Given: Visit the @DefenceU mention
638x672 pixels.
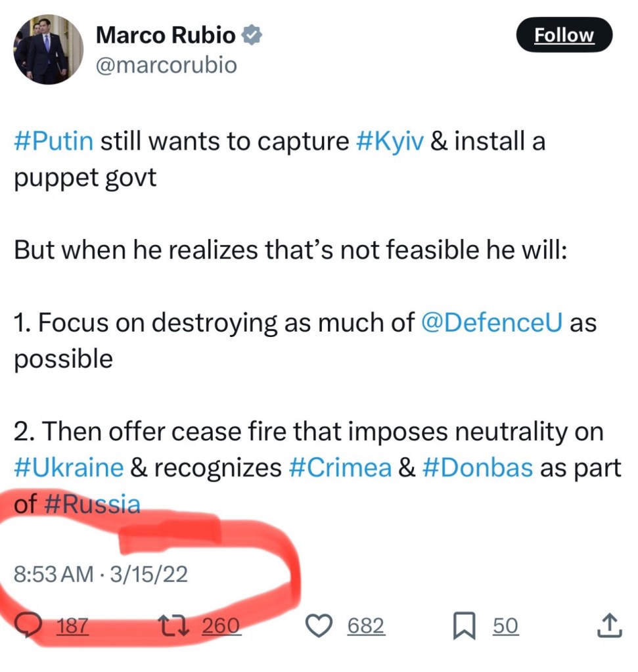Looking at the screenshot, I should coord(491,323).
